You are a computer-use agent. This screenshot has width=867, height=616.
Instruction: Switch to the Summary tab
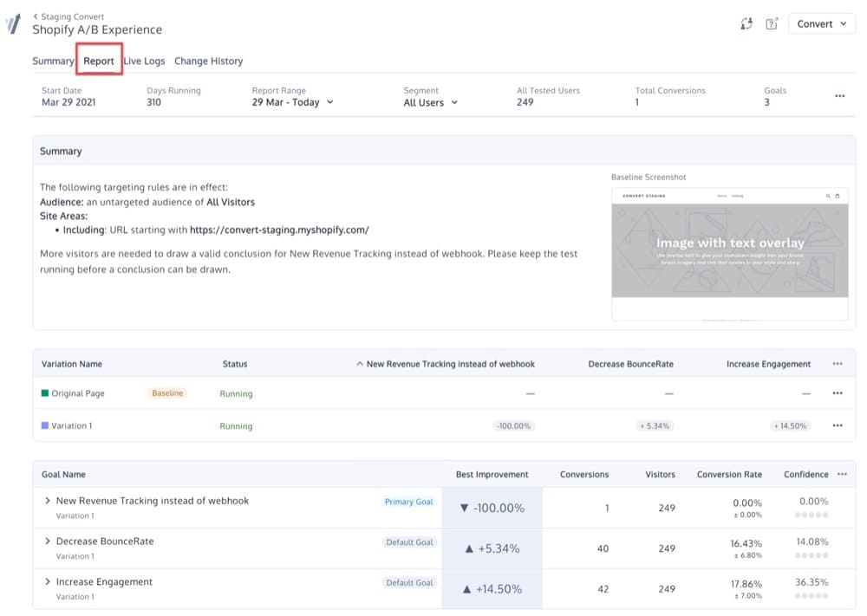pyautogui.click(x=53, y=61)
